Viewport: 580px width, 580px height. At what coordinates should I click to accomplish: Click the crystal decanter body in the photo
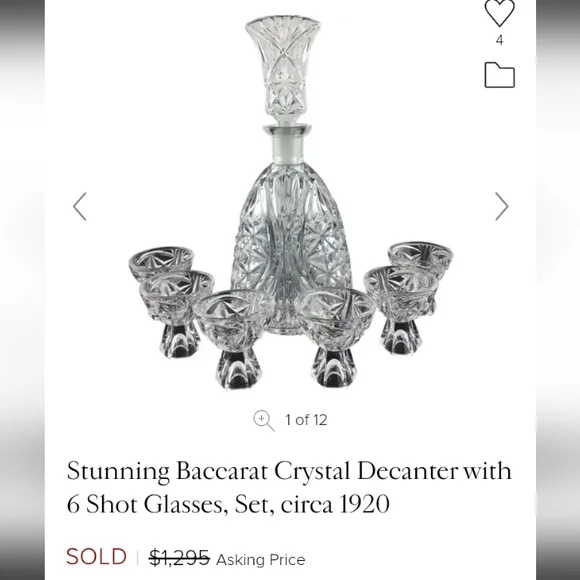pos(290,244)
